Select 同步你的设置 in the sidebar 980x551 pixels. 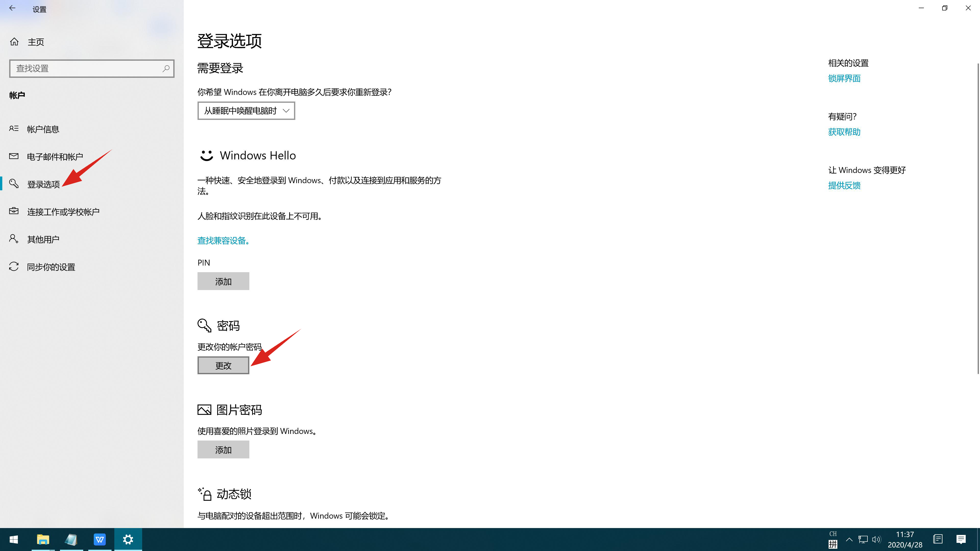(x=51, y=267)
